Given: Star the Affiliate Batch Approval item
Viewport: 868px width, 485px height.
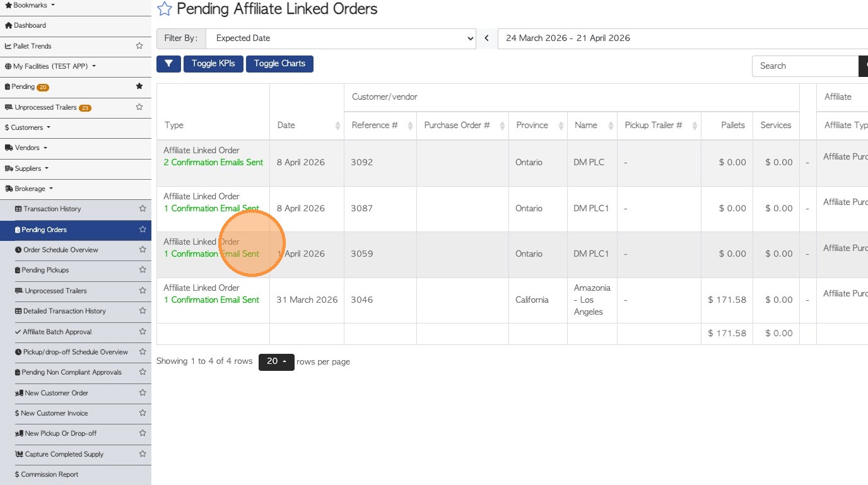Looking at the screenshot, I should point(143,332).
